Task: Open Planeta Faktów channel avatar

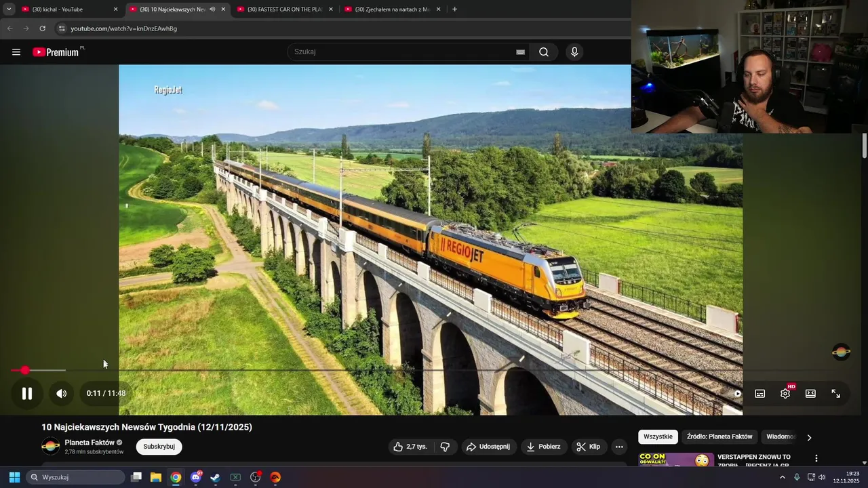Action: (x=50, y=447)
